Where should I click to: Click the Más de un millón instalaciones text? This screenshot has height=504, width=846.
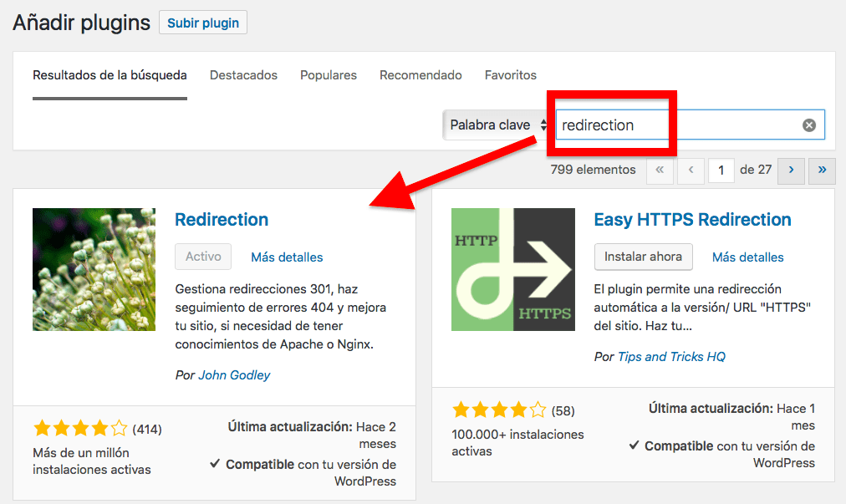point(92,461)
